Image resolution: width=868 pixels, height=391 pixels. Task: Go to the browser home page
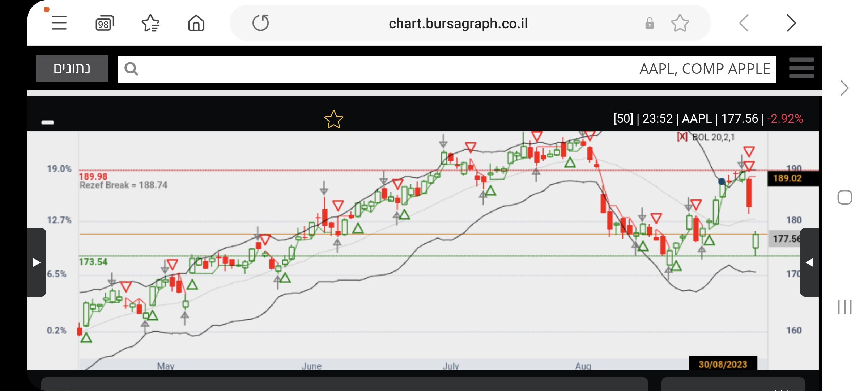pyautogui.click(x=196, y=24)
